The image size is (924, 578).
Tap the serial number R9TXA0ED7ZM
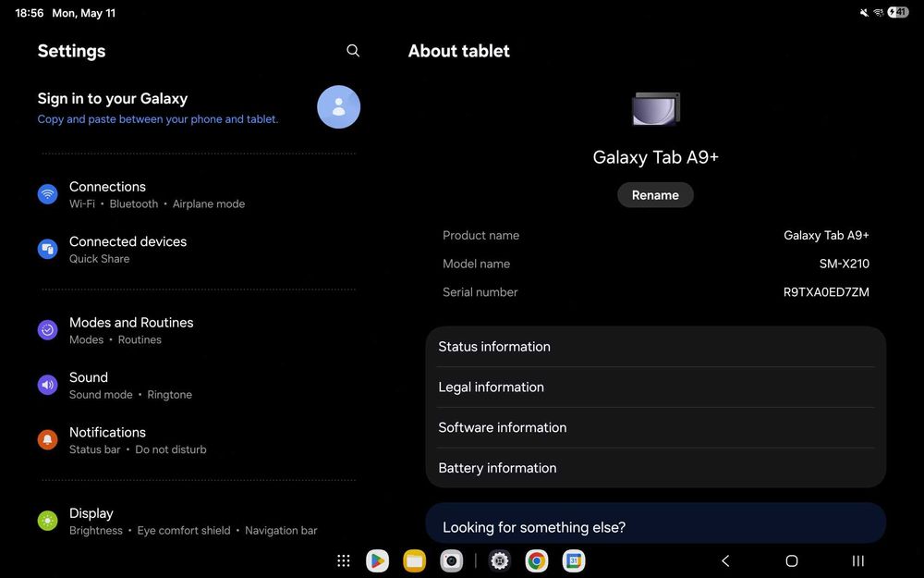825,292
